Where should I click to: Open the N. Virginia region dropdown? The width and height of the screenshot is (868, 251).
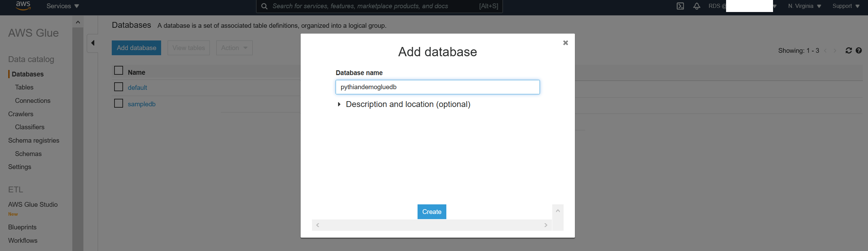[804, 6]
